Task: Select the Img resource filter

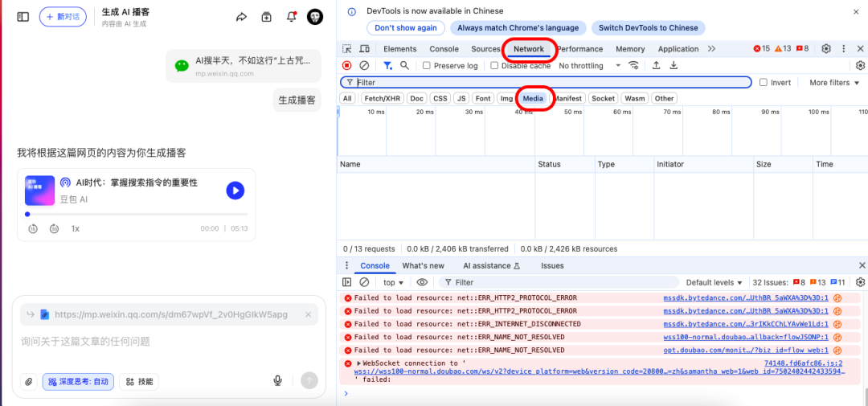Action: (506, 99)
